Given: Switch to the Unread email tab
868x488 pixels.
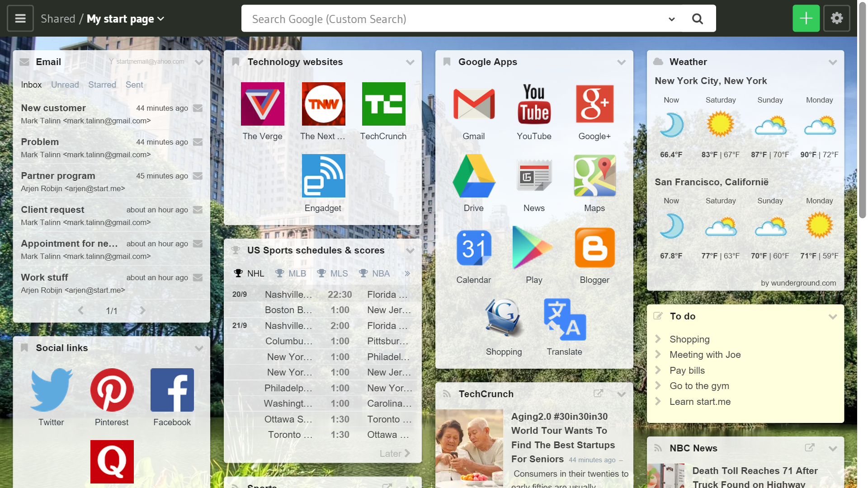Looking at the screenshot, I should coord(65,85).
